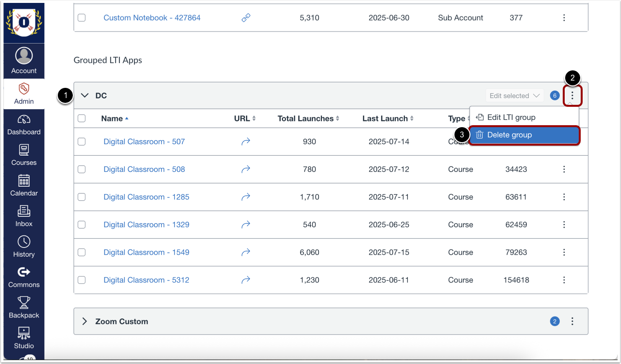The width and height of the screenshot is (621, 364).
Task: Sort table by URL column
Action: (x=245, y=118)
